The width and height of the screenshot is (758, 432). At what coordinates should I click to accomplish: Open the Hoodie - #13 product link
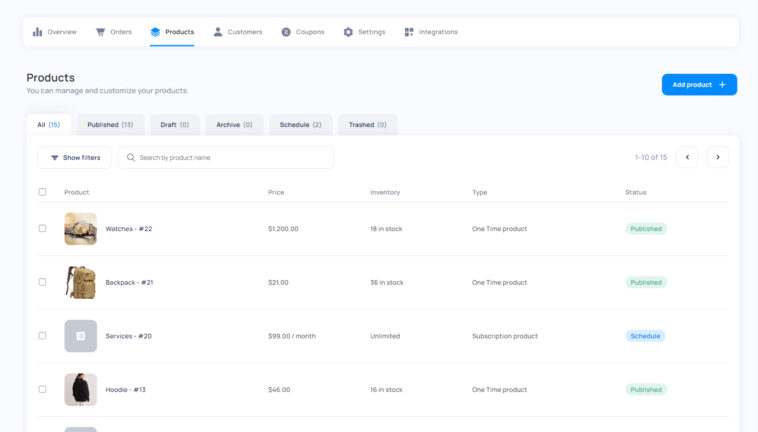125,389
